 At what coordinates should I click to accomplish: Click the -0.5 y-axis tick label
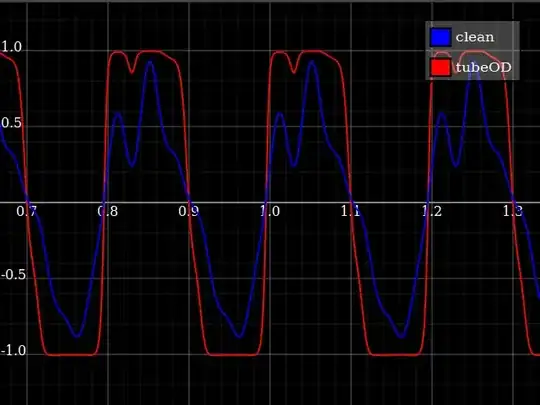pyautogui.click(x=13, y=275)
